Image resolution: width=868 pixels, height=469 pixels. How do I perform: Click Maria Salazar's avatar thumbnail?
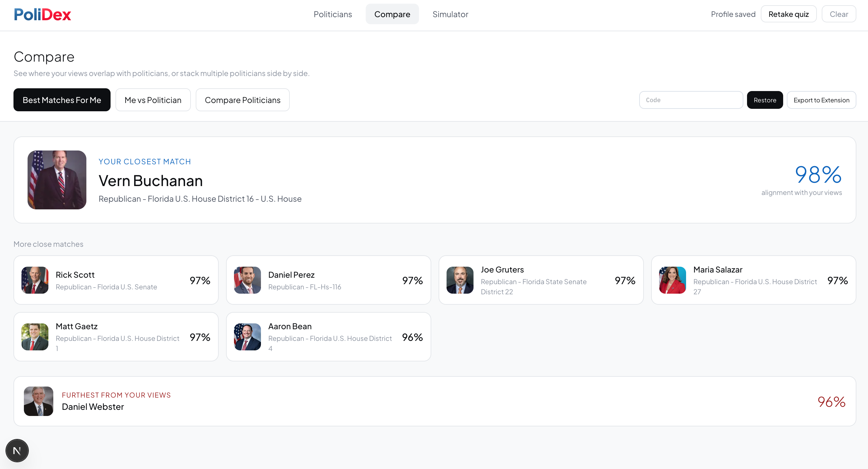[672, 280]
